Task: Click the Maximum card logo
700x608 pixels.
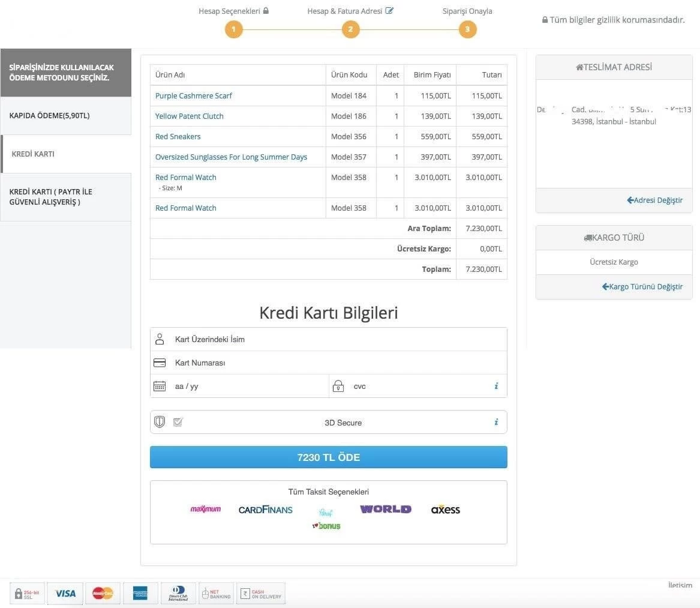Action: pyautogui.click(x=206, y=508)
